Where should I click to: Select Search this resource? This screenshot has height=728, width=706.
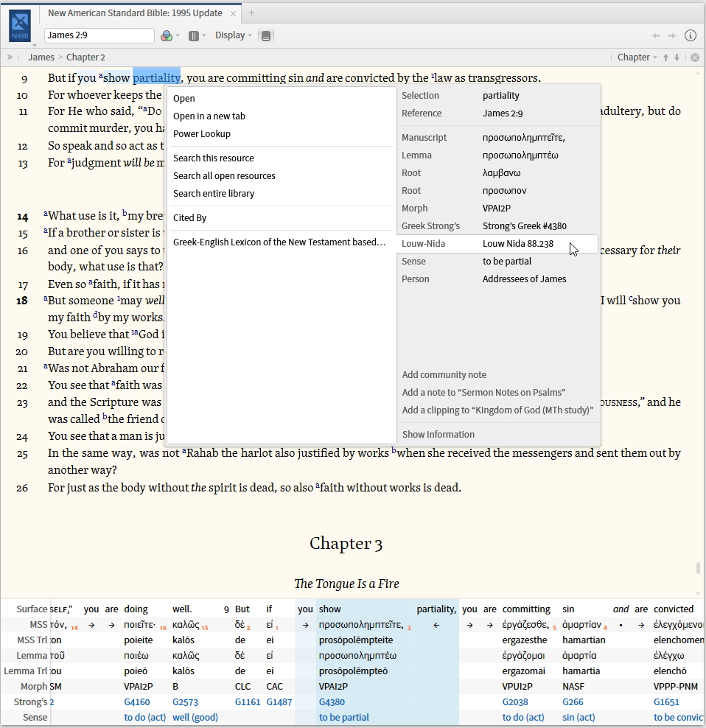213,158
